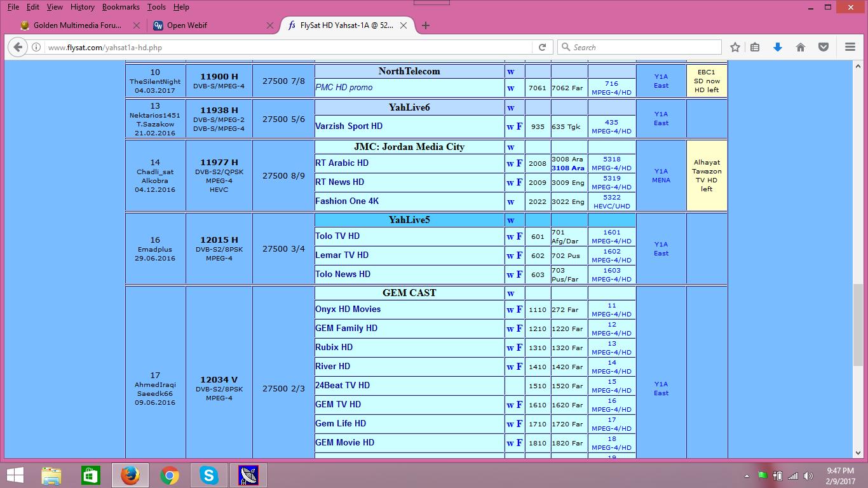
Task: Click the browser back arrow button
Action: point(18,47)
